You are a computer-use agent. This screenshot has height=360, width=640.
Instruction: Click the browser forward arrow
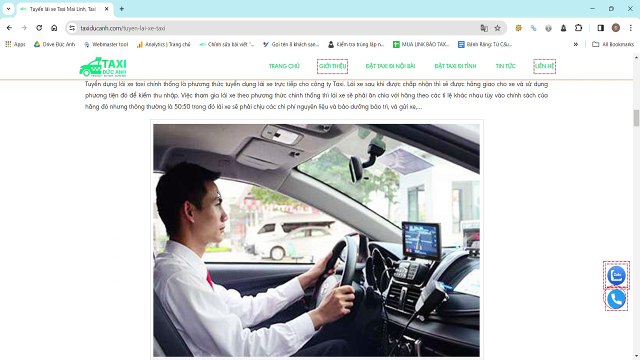[24, 28]
